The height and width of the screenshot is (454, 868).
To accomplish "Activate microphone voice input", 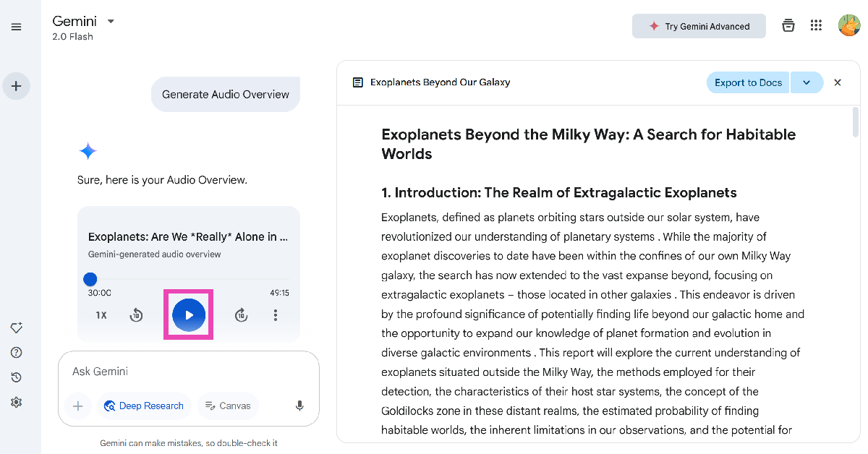I will click(x=299, y=406).
